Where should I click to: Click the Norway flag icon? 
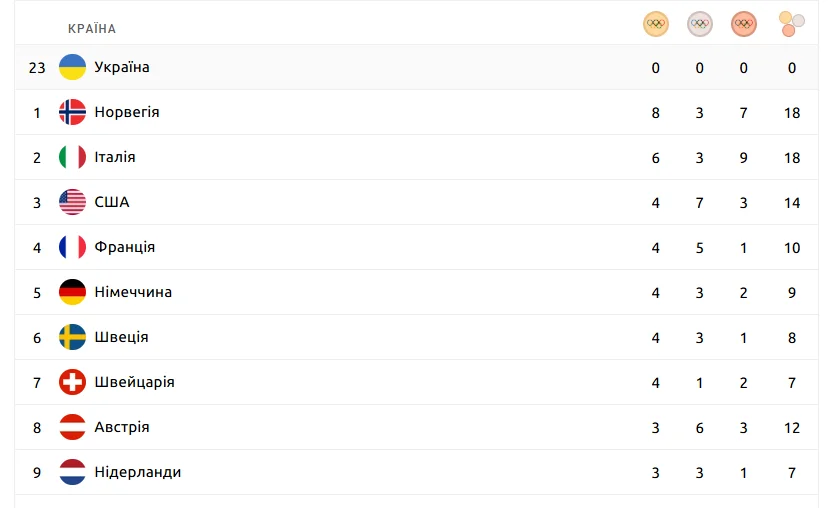[72, 112]
